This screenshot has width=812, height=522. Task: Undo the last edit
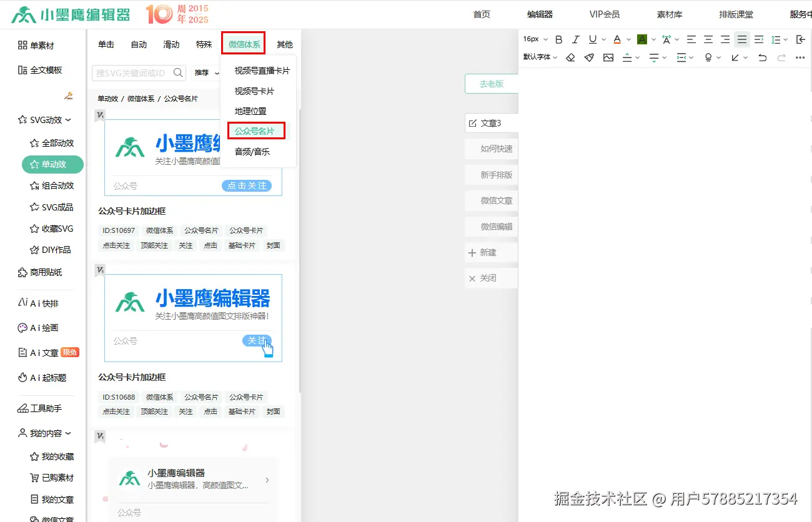pyautogui.click(x=762, y=57)
